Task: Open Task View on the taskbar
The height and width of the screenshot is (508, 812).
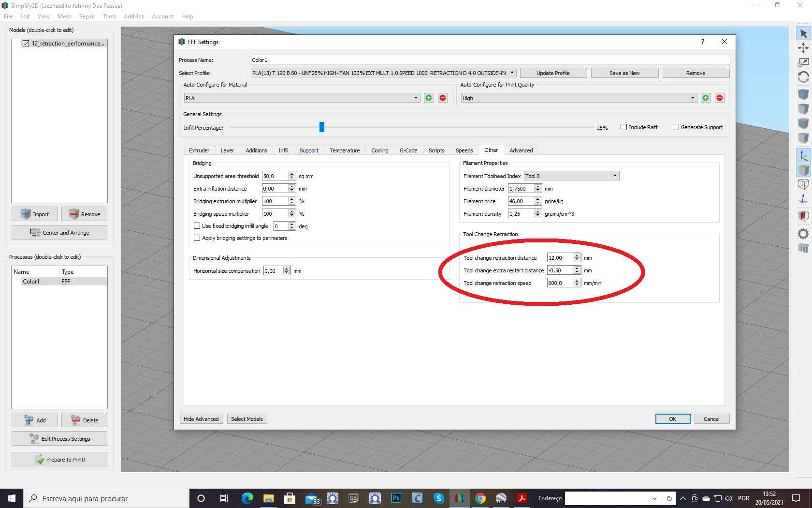Action: [224, 498]
